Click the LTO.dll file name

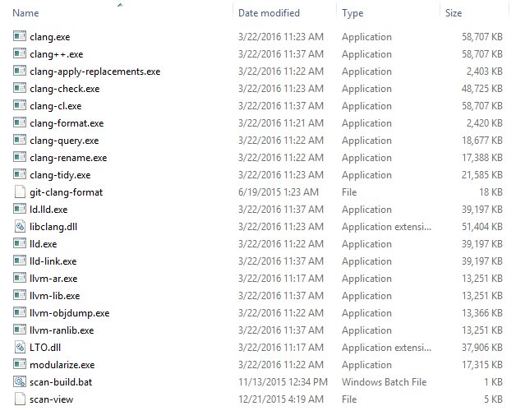[45, 348]
